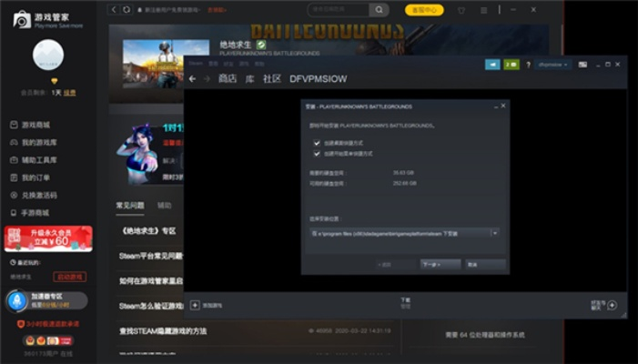Click back arrow in game manager toolbar
The width and height of the screenshot is (638, 364).
click(114, 9)
